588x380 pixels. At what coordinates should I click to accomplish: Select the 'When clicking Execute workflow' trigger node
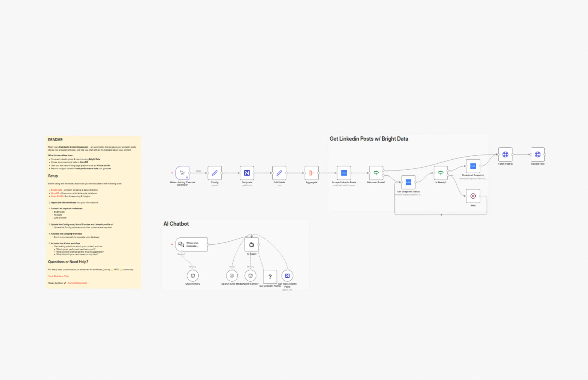tap(182, 173)
